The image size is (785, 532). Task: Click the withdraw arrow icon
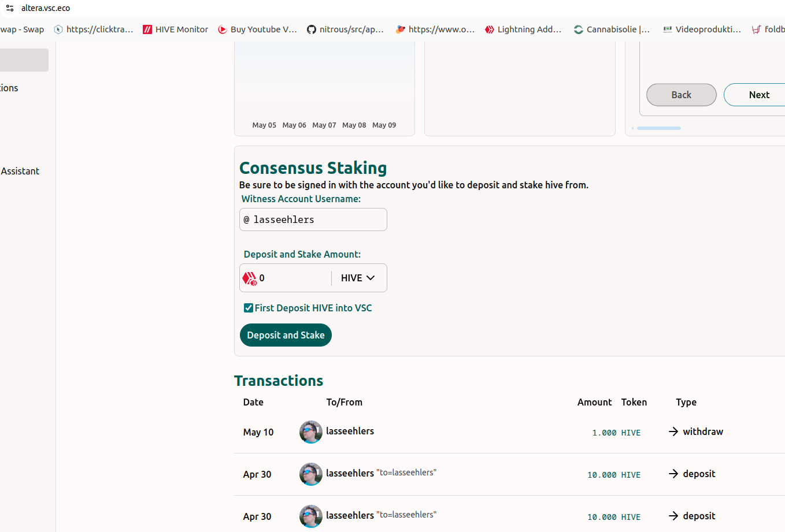[x=673, y=431]
